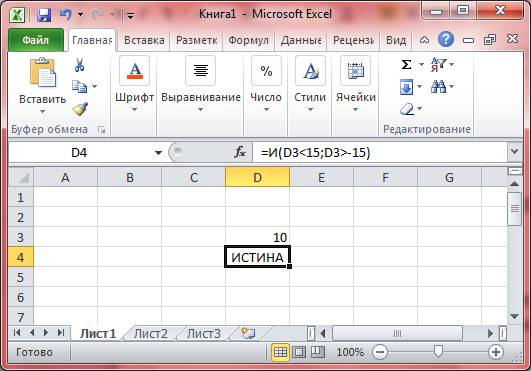531x371 pixels.
Task: Click cell D3 containing 10
Action: tap(257, 237)
